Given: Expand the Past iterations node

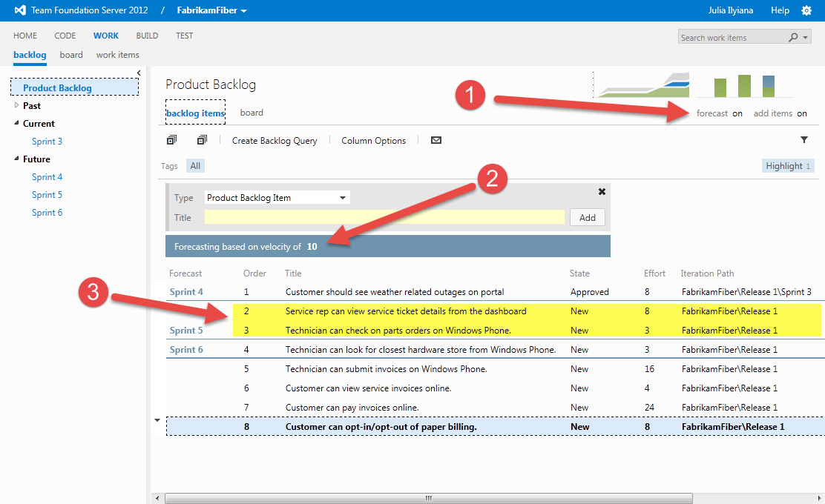Looking at the screenshot, I should [16, 105].
